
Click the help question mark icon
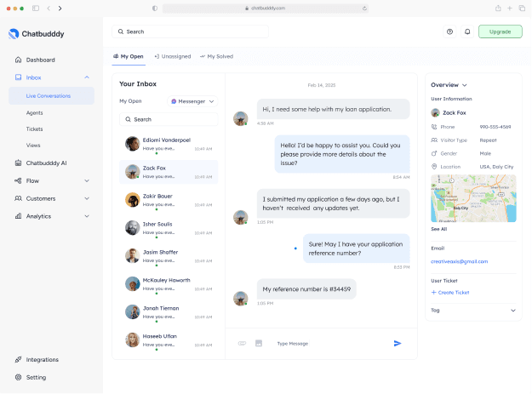pos(449,31)
